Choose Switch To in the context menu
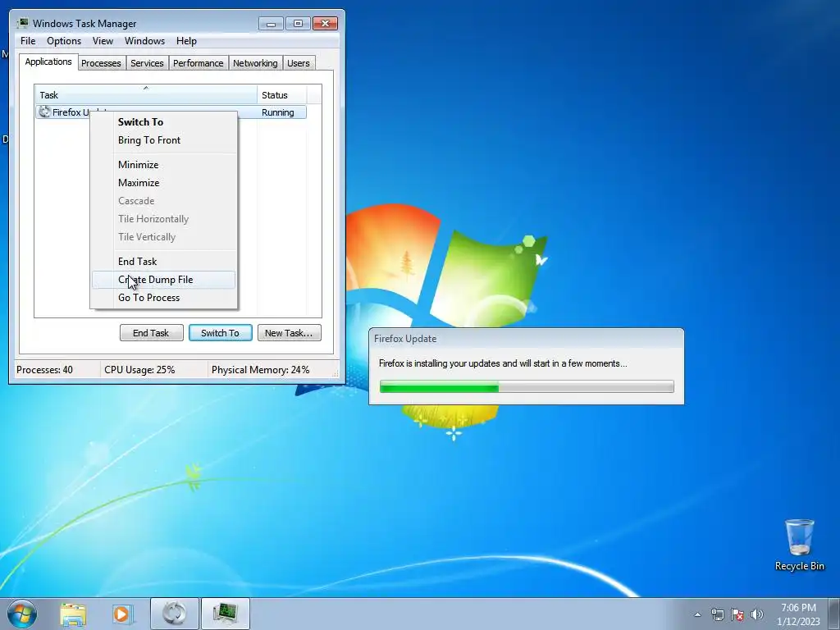The image size is (840, 630). tap(164, 122)
